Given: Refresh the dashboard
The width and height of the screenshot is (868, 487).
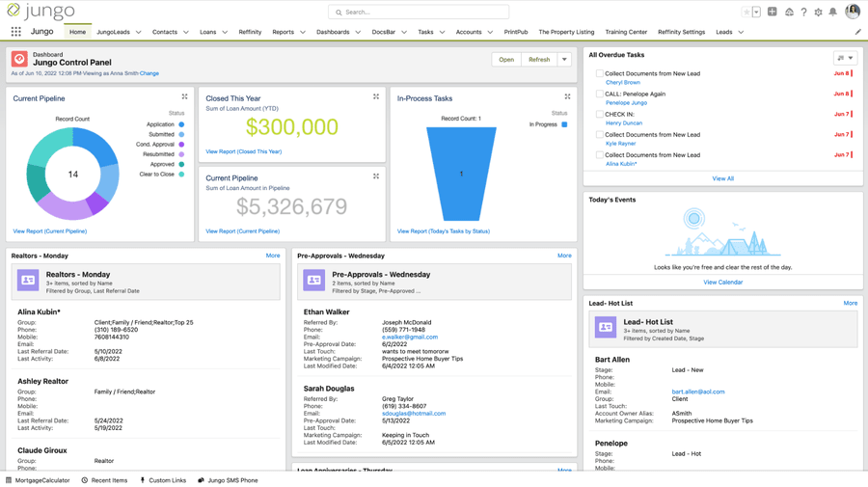Looking at the screenshot, I should 539,59.
